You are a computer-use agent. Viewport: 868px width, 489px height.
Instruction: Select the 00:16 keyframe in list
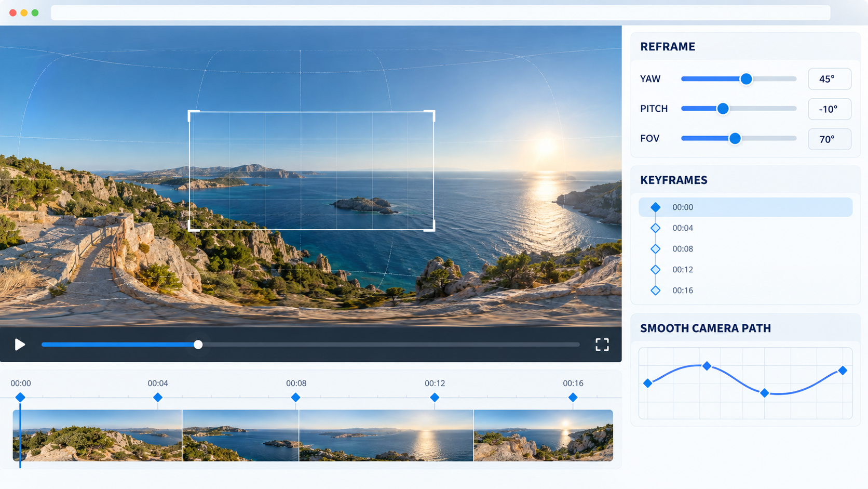(x=745, y=290)
